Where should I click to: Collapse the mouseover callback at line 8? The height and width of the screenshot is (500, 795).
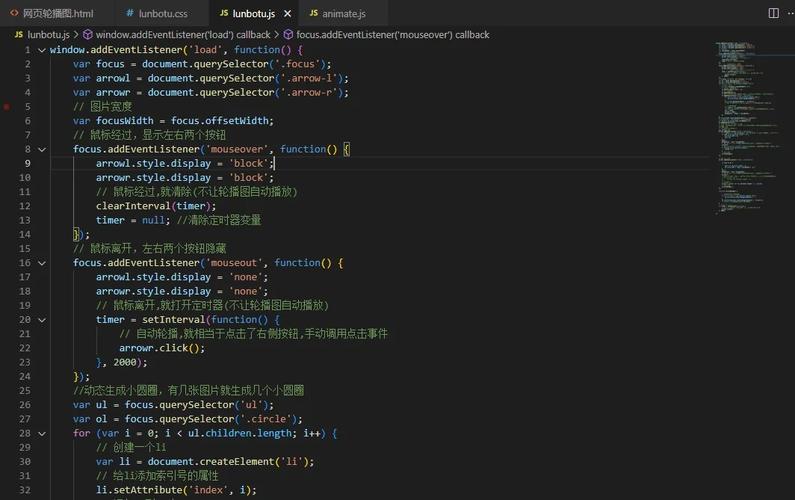point(41,149)
